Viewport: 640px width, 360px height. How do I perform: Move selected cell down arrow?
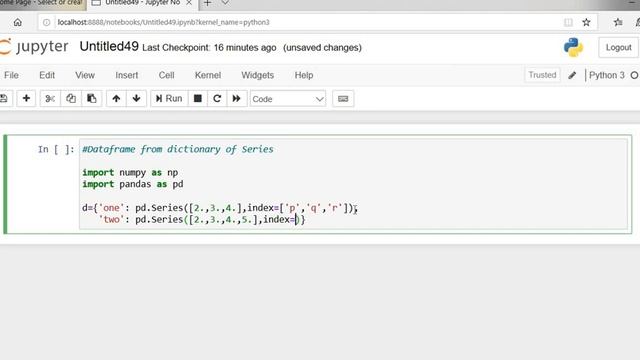point(136,98)
